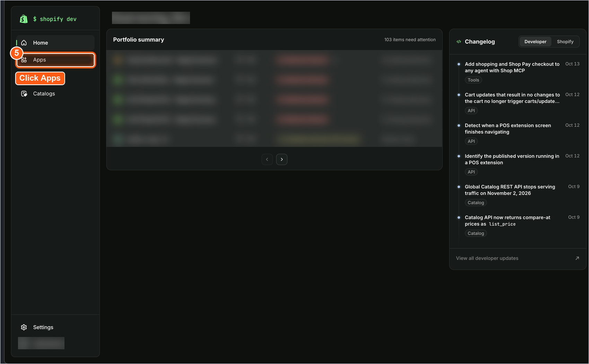The image size is (589, 364).
Task: Click the list_price code text
Action: click(x=502, y=224)
